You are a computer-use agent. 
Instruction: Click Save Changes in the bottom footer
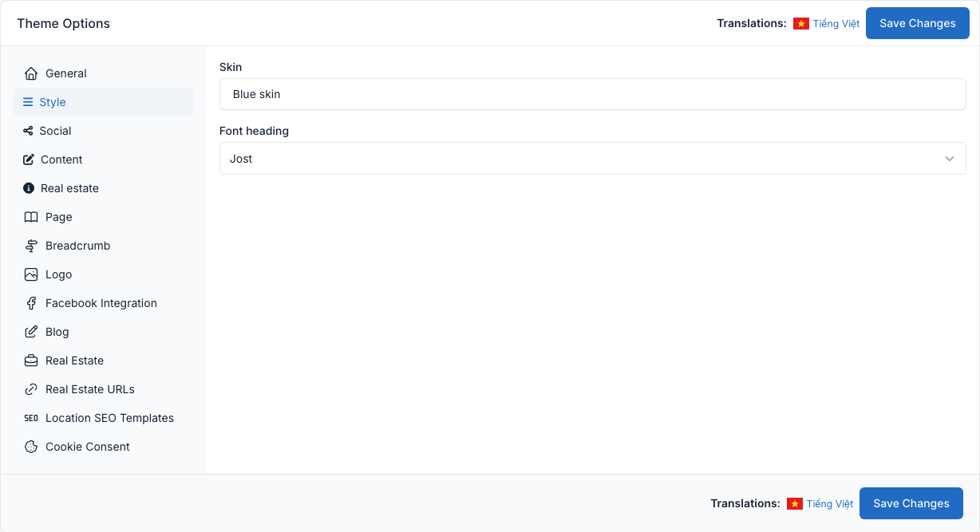point(911,503)
